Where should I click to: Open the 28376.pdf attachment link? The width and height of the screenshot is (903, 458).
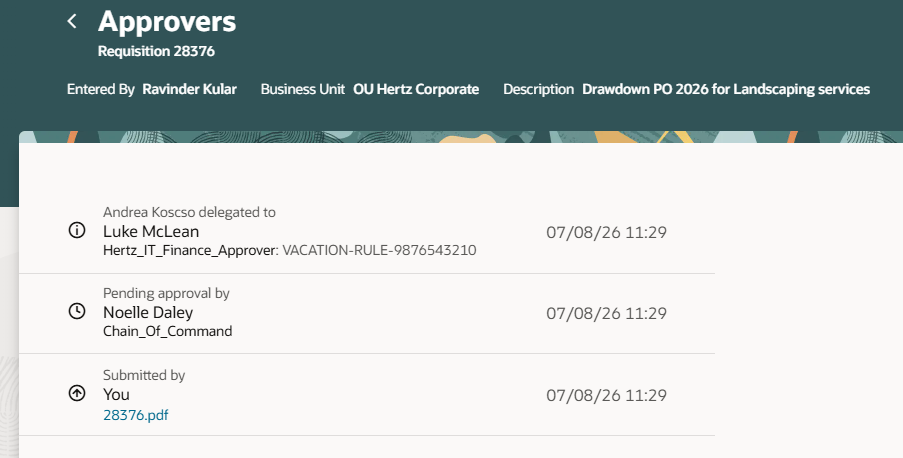pyautogui.click(x=135, y=415)
